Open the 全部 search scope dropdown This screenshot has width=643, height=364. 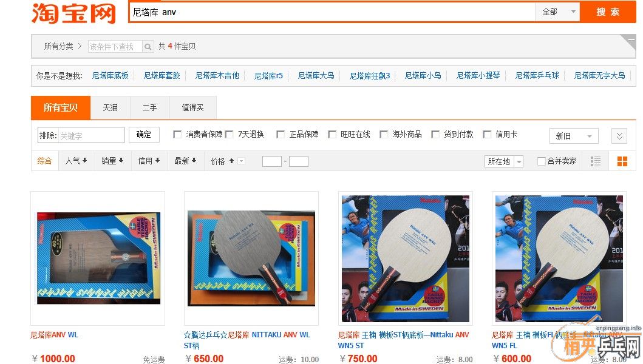(x=557, y=12)
